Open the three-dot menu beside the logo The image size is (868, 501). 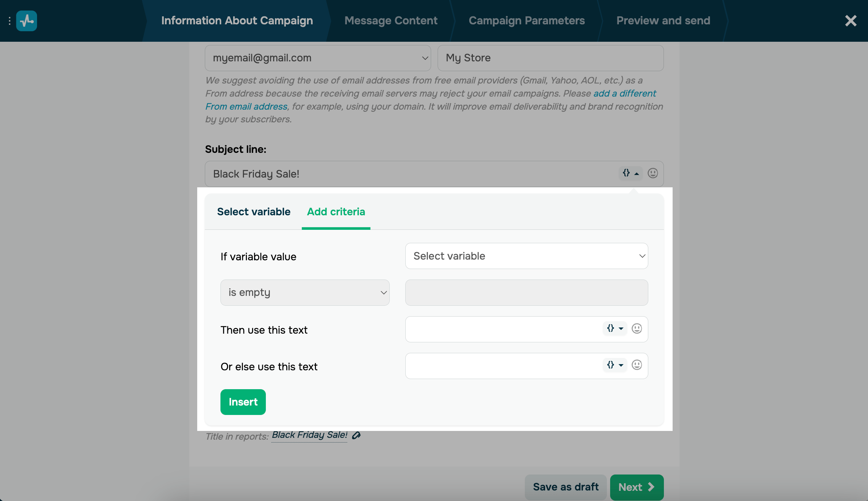pyautogui.click(x=9, y=21)
